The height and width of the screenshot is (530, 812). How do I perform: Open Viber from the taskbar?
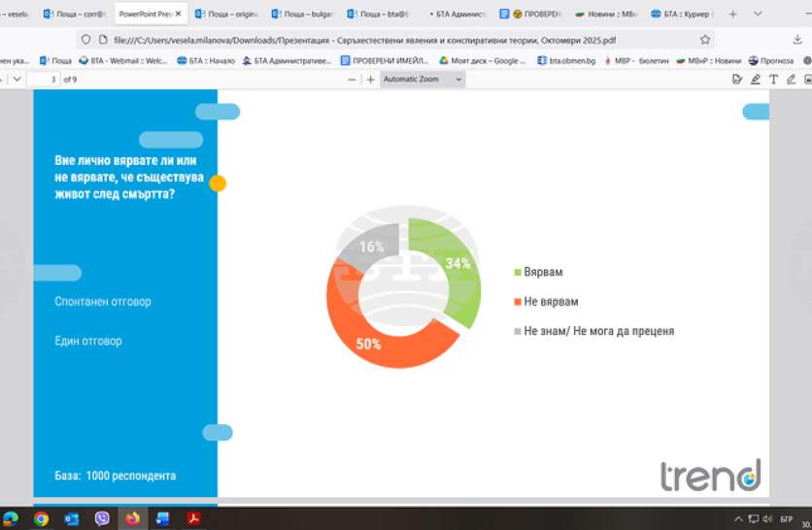tap(102, 518)
